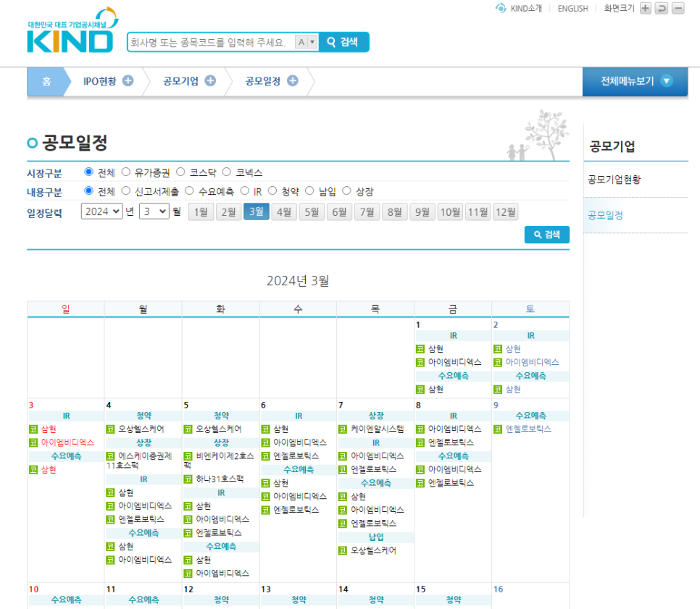The height and width of the screenshot is (609, 700).
Task: Open 공모일정 menu in navigation bar
Action: pos(263,81)
